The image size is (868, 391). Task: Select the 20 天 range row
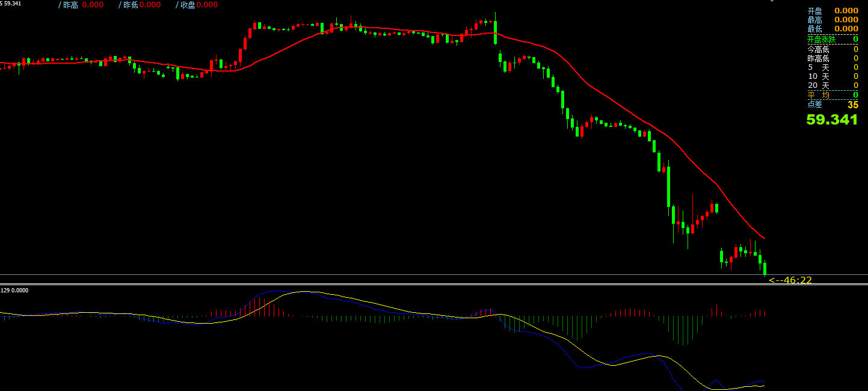coord(832,85)
